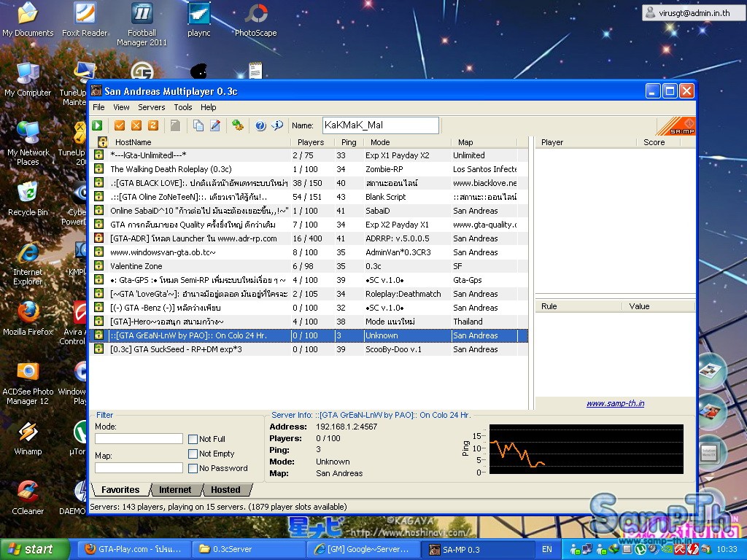Open Mozilla Firefox desktop icon

click(x=28, y=318)
